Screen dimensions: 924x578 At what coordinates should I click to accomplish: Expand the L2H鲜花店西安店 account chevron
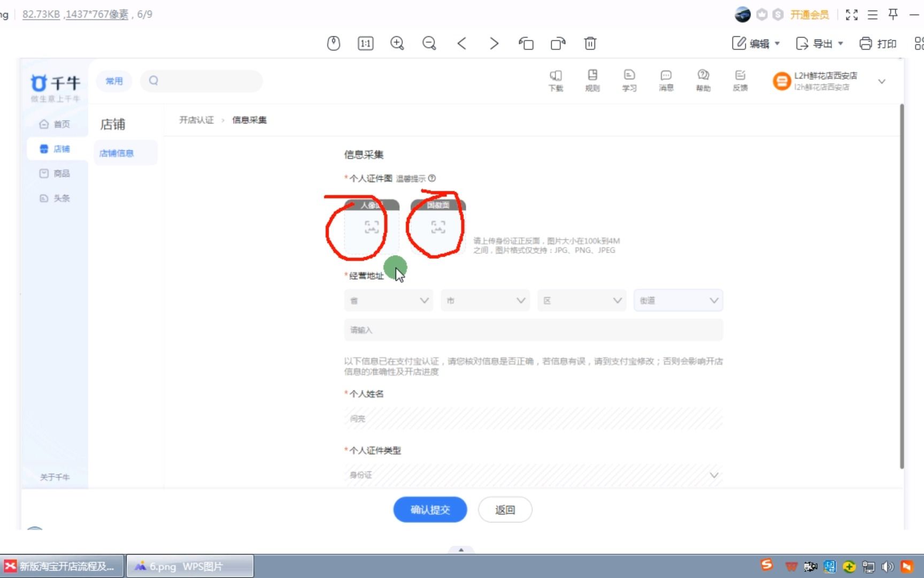882,81
